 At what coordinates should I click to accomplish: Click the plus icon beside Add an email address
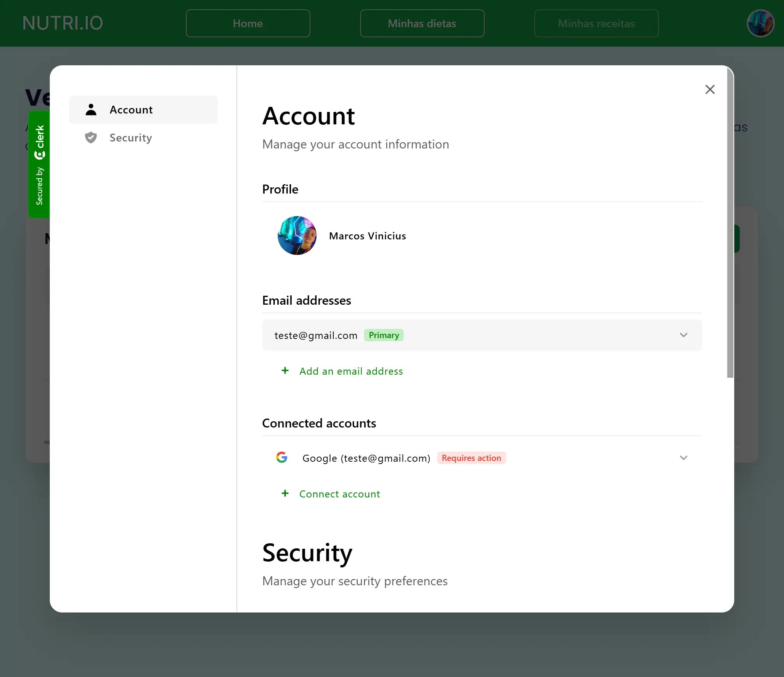(x=285, y=371)
